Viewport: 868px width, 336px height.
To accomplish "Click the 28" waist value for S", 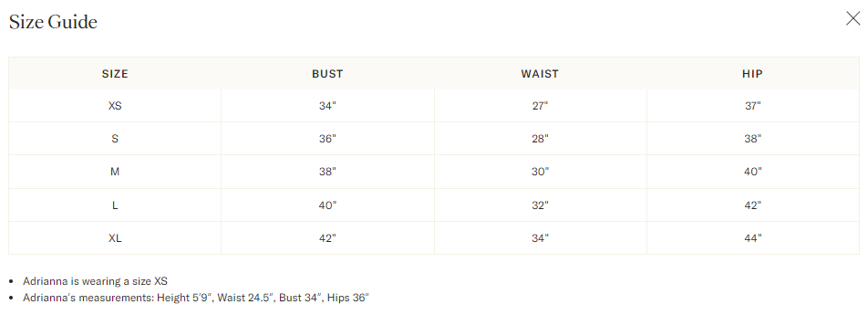I will coord(540,139).
